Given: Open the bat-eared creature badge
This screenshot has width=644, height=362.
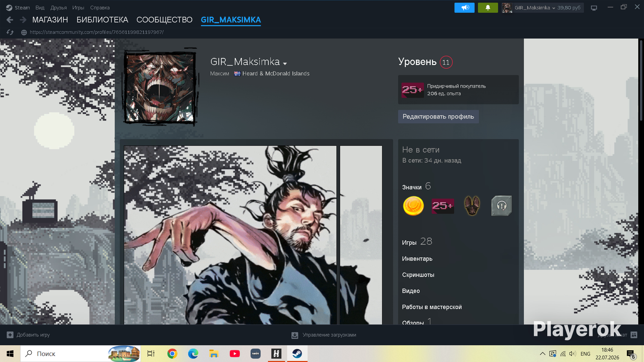Looking at the screenshot, I should coord(472,206).
